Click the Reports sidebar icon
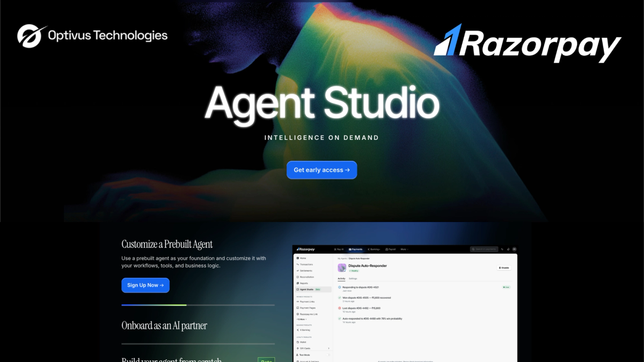Screen dimensions: 644x362 [x=298, y=283]
